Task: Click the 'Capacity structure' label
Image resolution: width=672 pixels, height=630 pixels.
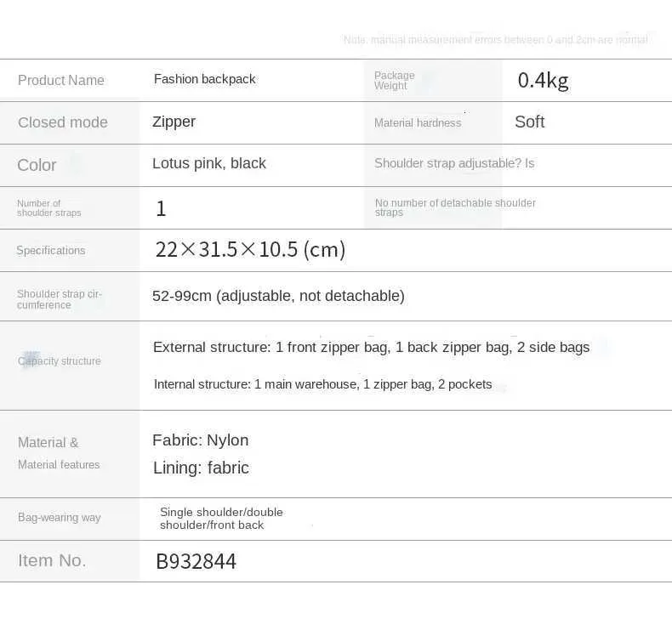Action: 60,361
